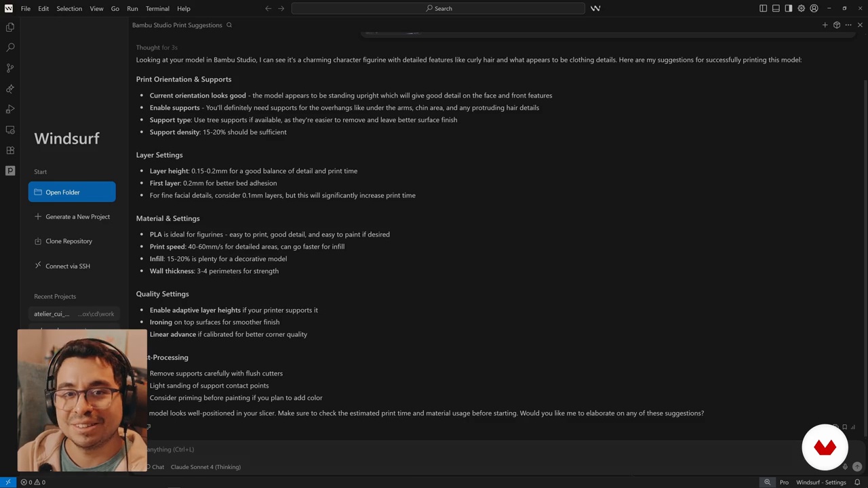The height and width of the screenshot is (488, 868).
Task: Open the Remote Explorer view
Action: (10, 129)
